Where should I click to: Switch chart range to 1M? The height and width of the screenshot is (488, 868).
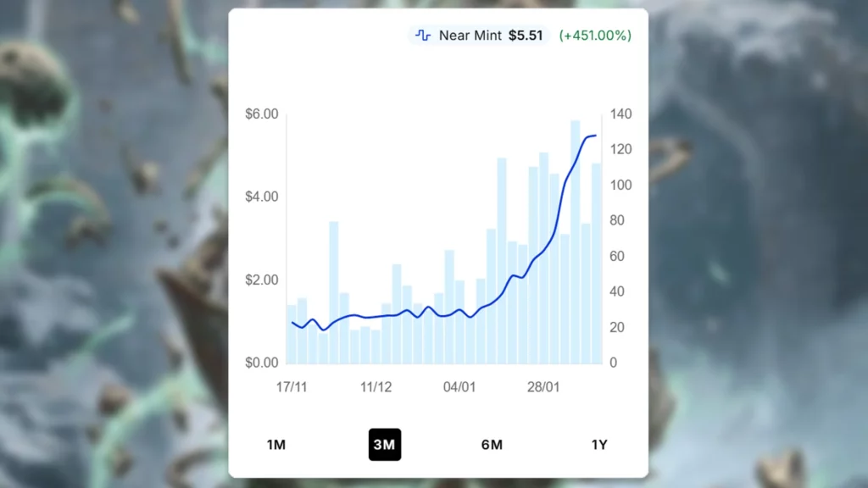[275, 445]
